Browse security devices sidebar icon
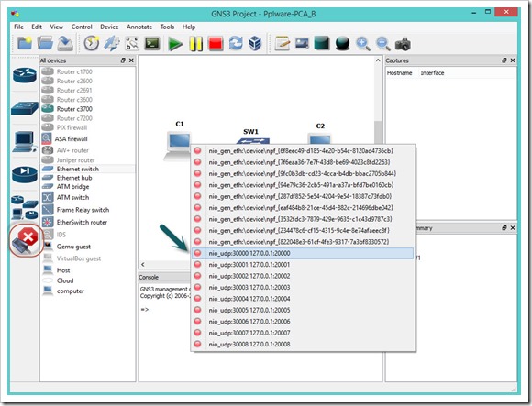The width and height of the screenshot is (532, 406). 25,174
